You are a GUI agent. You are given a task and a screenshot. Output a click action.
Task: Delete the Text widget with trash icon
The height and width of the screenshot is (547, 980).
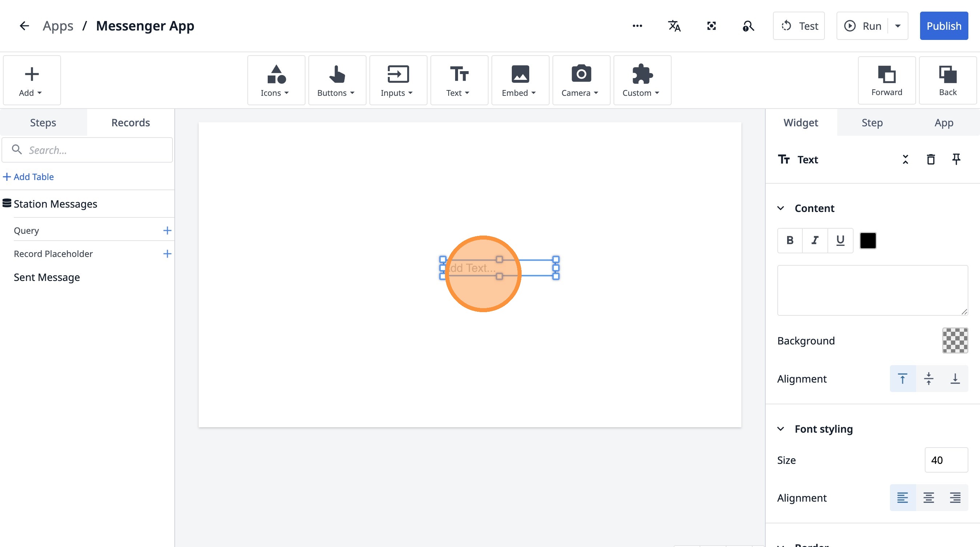click(x=931, y=159)
